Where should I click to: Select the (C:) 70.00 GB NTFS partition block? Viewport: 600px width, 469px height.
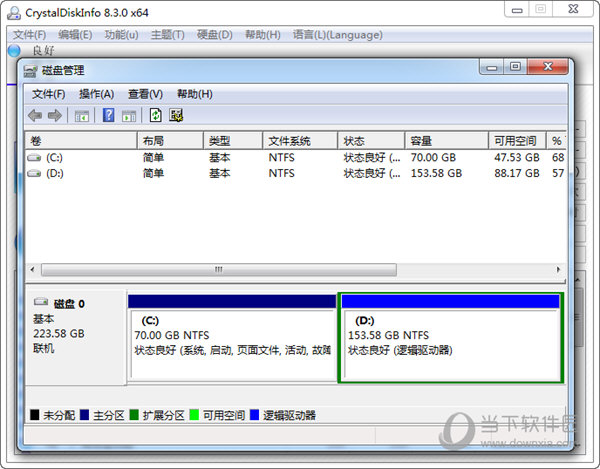(232, 337)
